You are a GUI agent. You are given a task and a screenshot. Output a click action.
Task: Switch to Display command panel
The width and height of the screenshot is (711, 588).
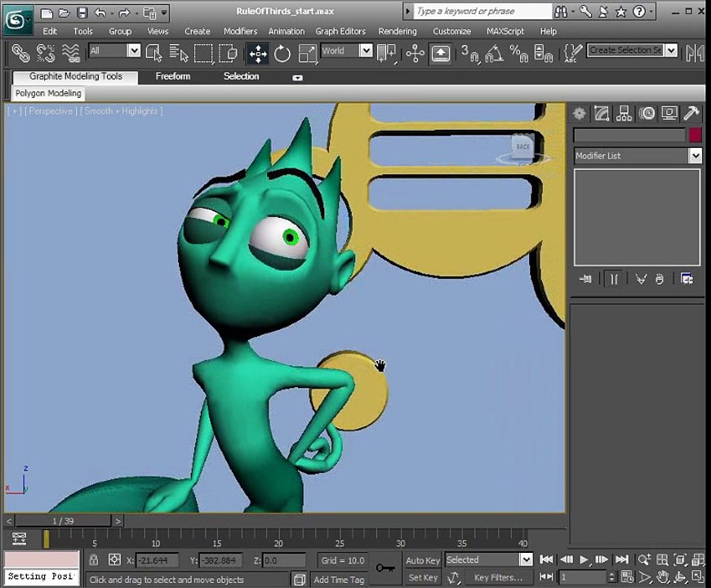click(669, 113)
